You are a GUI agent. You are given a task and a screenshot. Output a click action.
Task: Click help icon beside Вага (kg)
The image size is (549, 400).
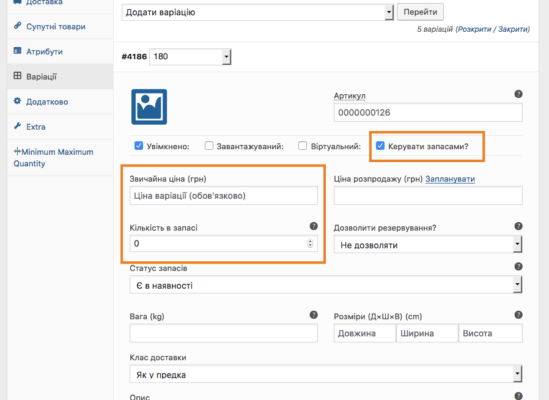tap(314, 315)
